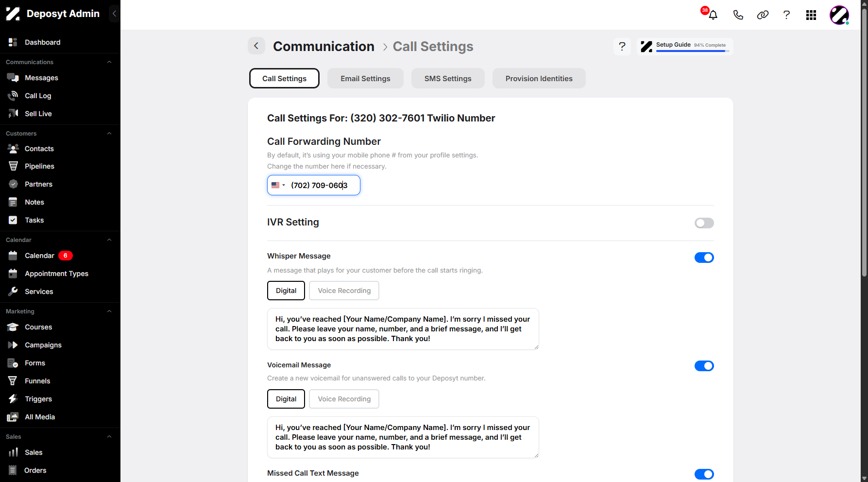Go back using the back arrow button

256,46
